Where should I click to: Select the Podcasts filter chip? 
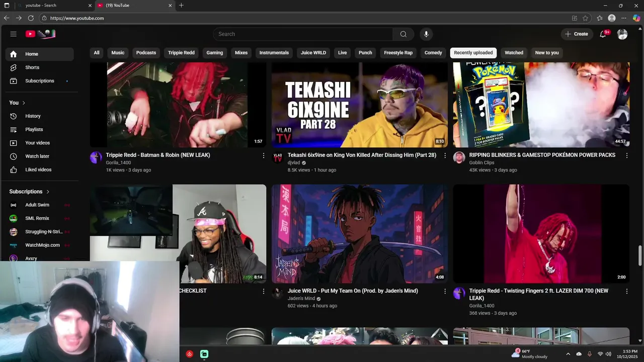146,53
